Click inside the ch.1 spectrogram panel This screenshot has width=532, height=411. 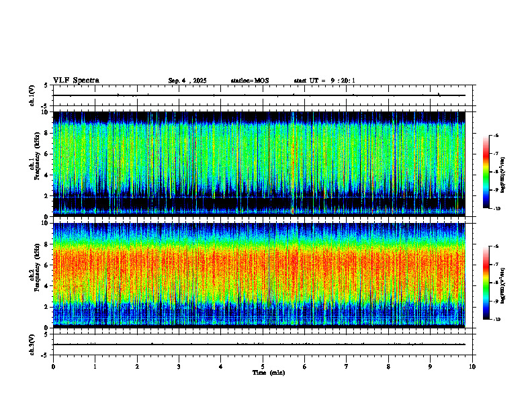click(259, 164)
